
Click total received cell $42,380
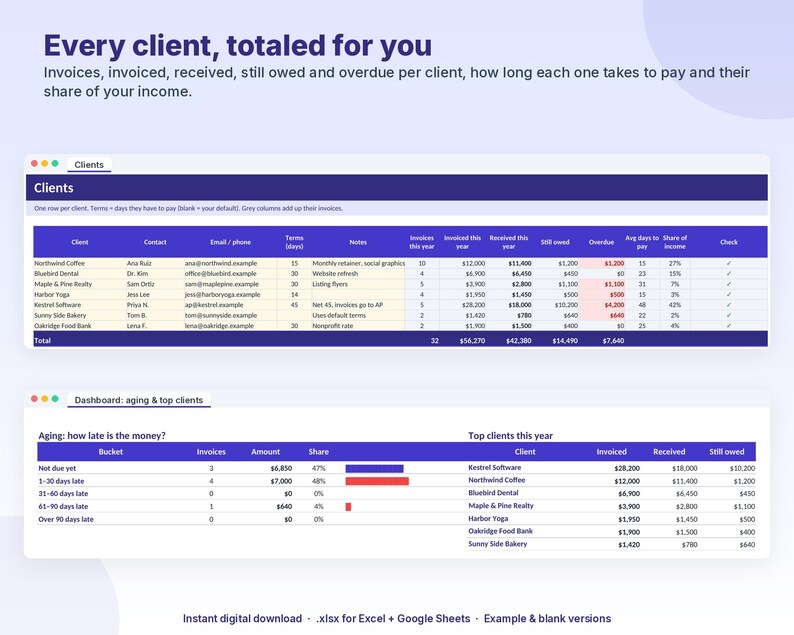[x=519, y=341]
